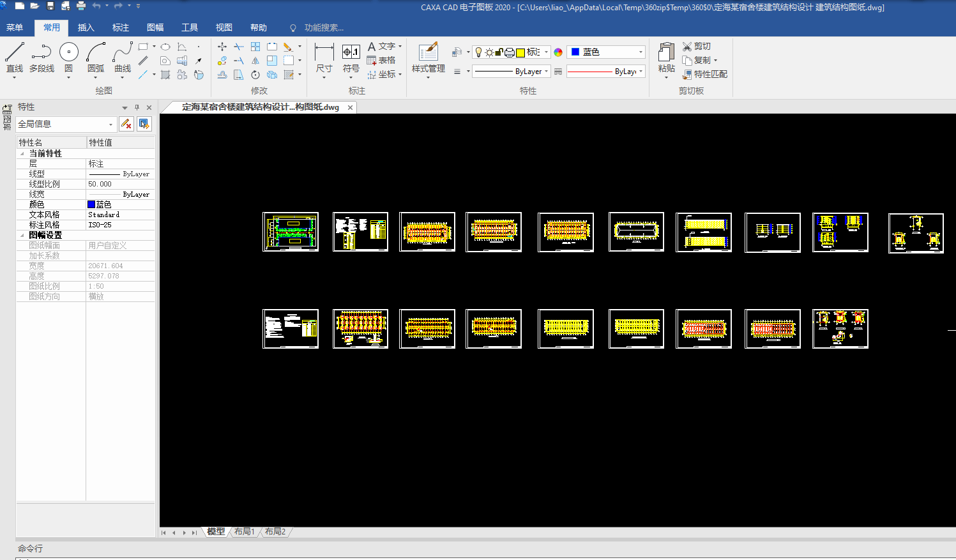Insert a 表格 table
Viewport: 956px width, 560px height.
coord(381,60)
